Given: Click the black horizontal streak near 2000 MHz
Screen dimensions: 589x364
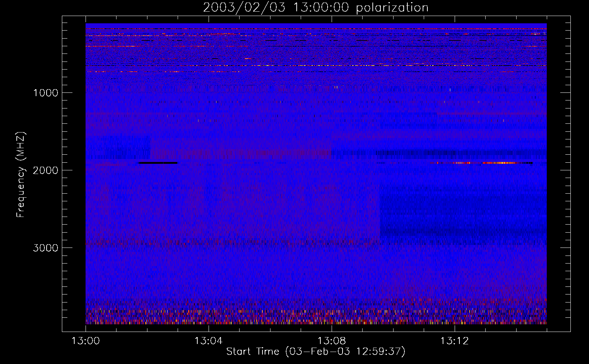Looking at the screenshot, I should [x=158, y=163].
